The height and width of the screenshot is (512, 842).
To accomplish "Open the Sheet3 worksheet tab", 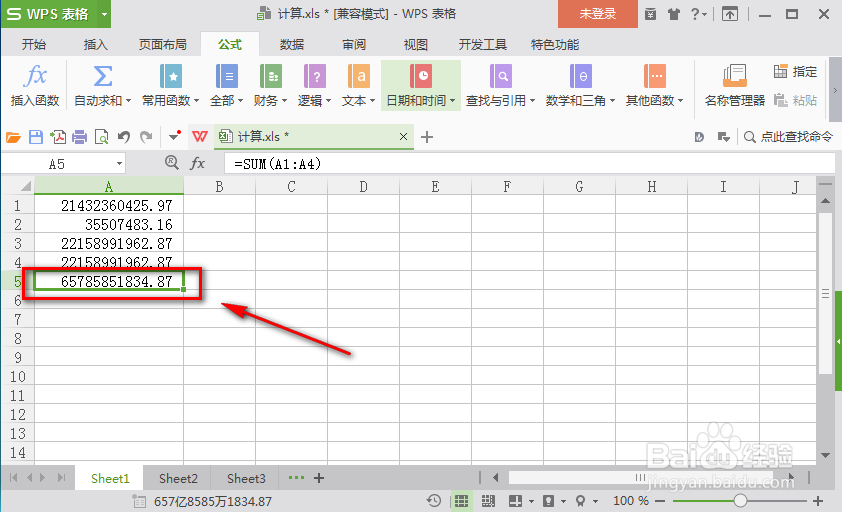I will point(246,478).
